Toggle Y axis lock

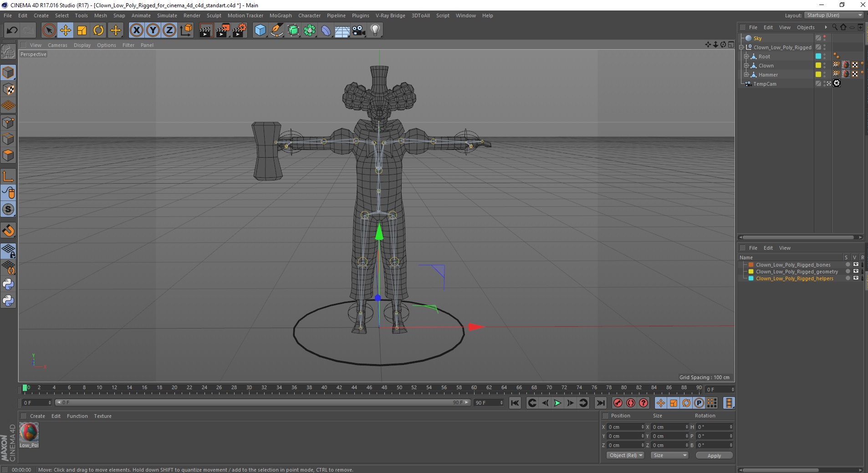[153, 31]
